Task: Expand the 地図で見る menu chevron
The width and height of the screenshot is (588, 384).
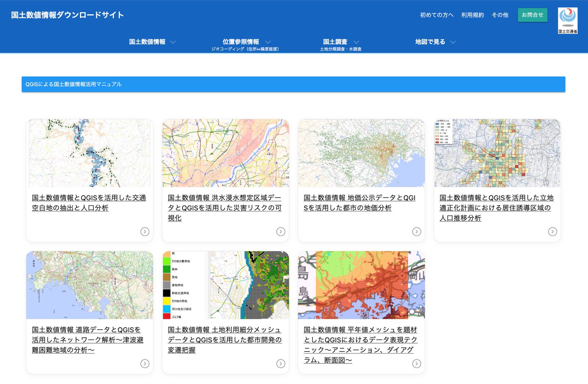Action: tap(453, 42)
